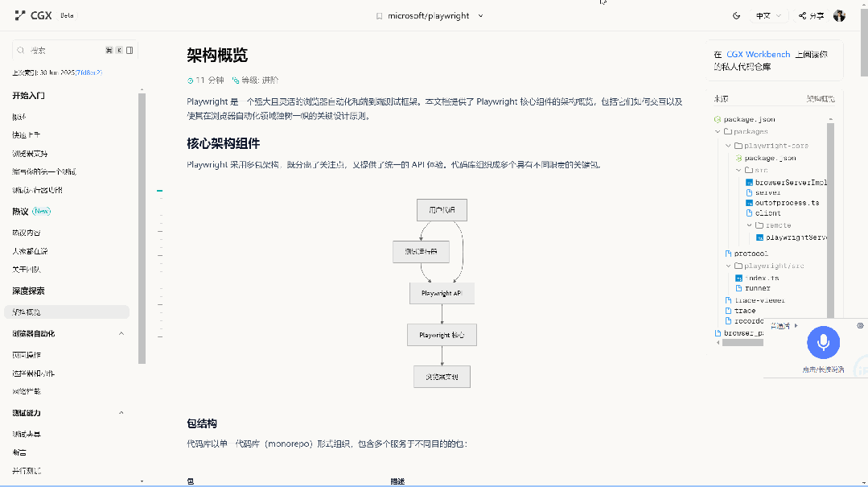This screenshot has width=868, height=487.
Task: Click the search magnifier icon
Action: point(20,51)
